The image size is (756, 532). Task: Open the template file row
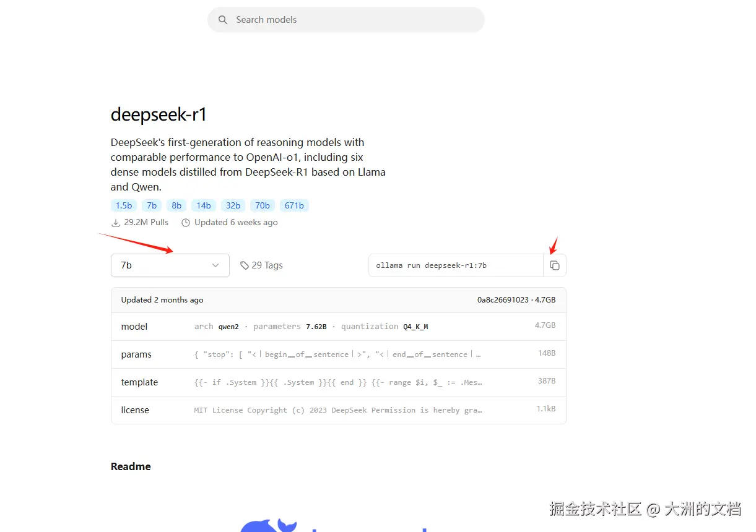pos(339,382)
